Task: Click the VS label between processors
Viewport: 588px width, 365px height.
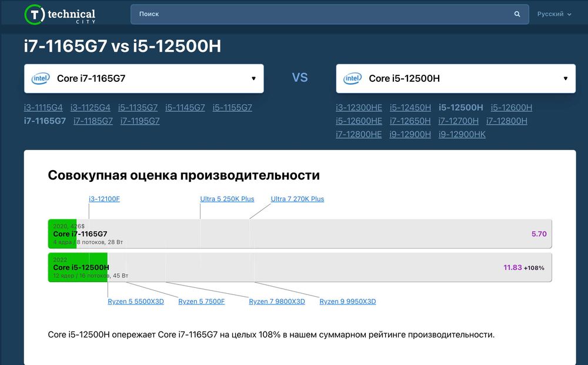Action: pyautogui.click(x=300, y=78)
